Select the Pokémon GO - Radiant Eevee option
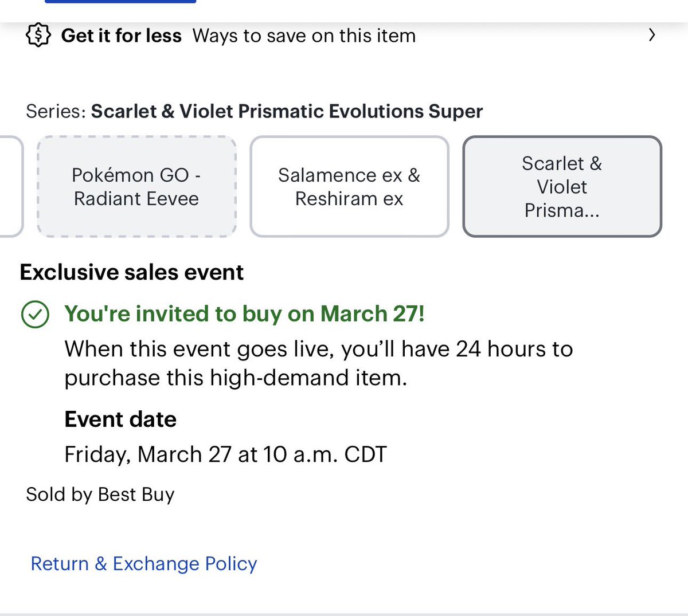688x616 pixels. pyautogui.click(x=136, y=187)
